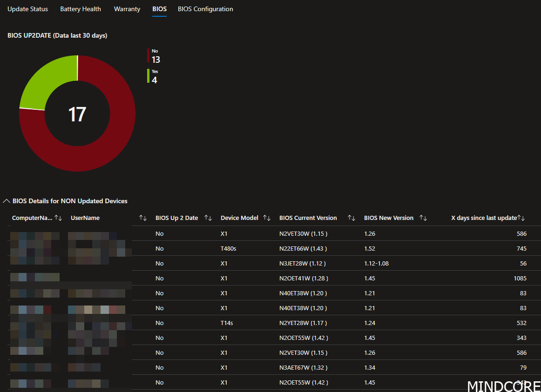Select the T14s device model cell
The width and height of the screenshot is (541, 392).
click(227, 323)
